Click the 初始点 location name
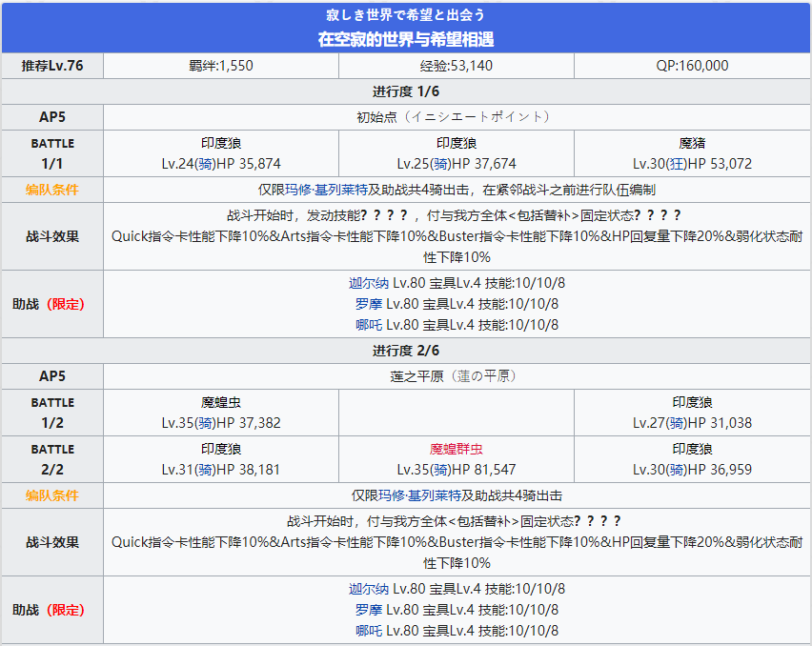This screenshot has height=646, width=812. (376, 117)
